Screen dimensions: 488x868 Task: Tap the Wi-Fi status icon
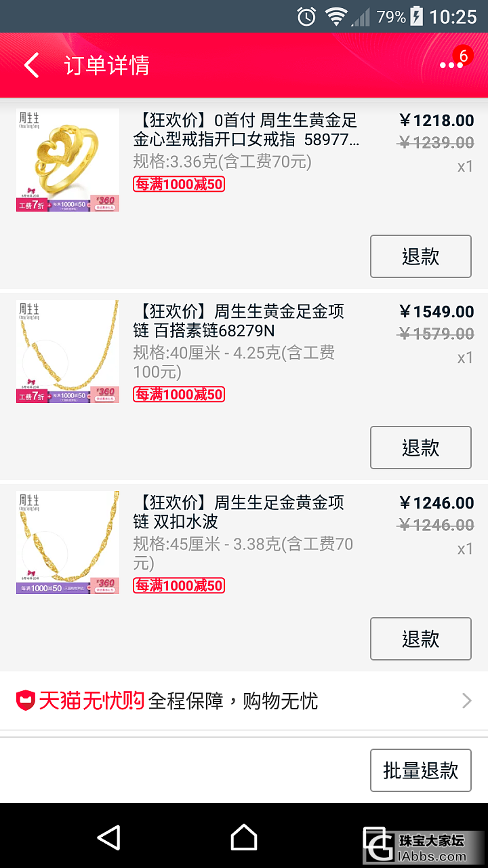click(x=335, y=16)
